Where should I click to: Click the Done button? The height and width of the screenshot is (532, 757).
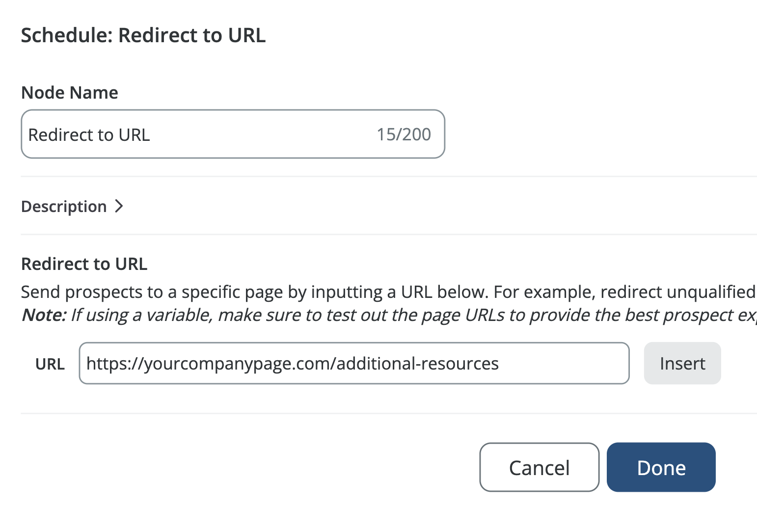(661, 467)
